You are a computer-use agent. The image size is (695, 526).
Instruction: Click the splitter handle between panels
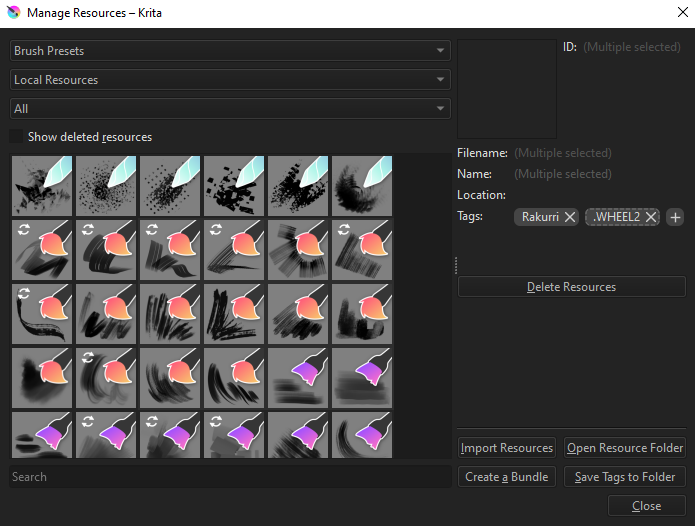[455, 265]
